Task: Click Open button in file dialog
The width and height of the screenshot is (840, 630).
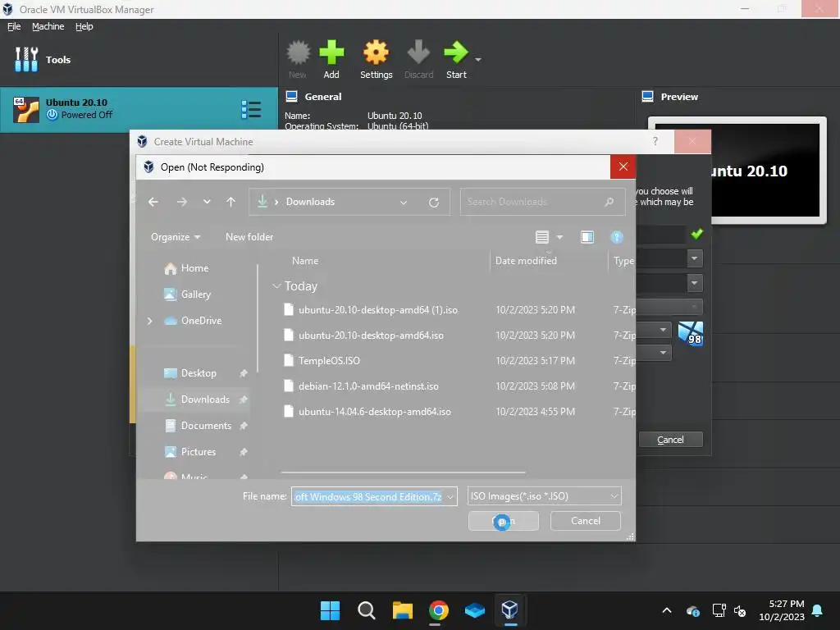Action: click(503, 521)
